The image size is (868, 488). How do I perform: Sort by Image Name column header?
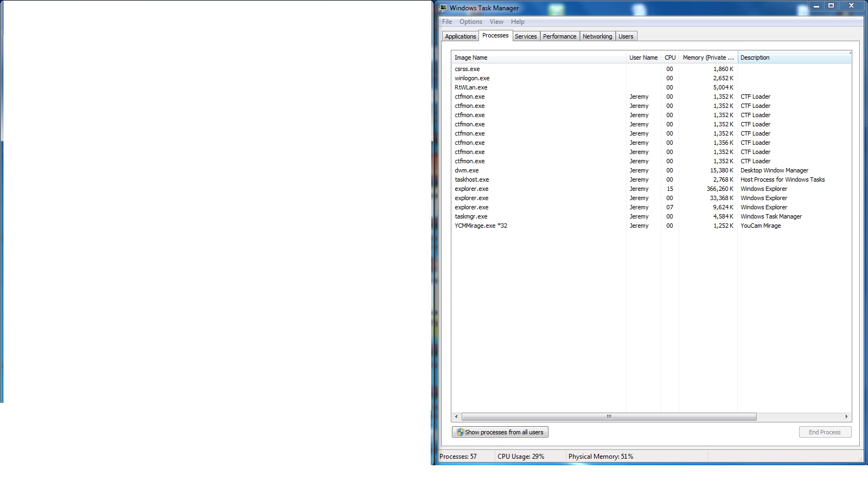point(539,57)
